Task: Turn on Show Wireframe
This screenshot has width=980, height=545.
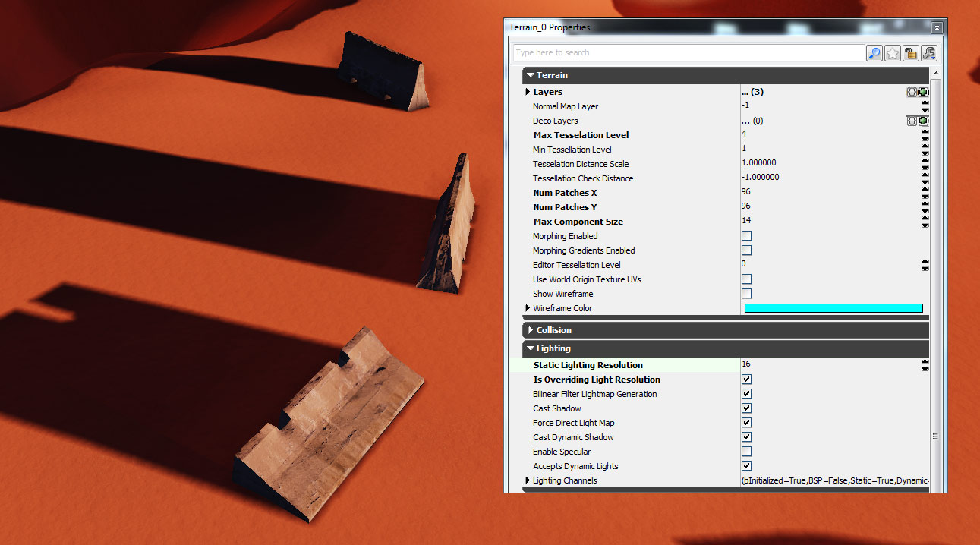Action: click(747, 294)
